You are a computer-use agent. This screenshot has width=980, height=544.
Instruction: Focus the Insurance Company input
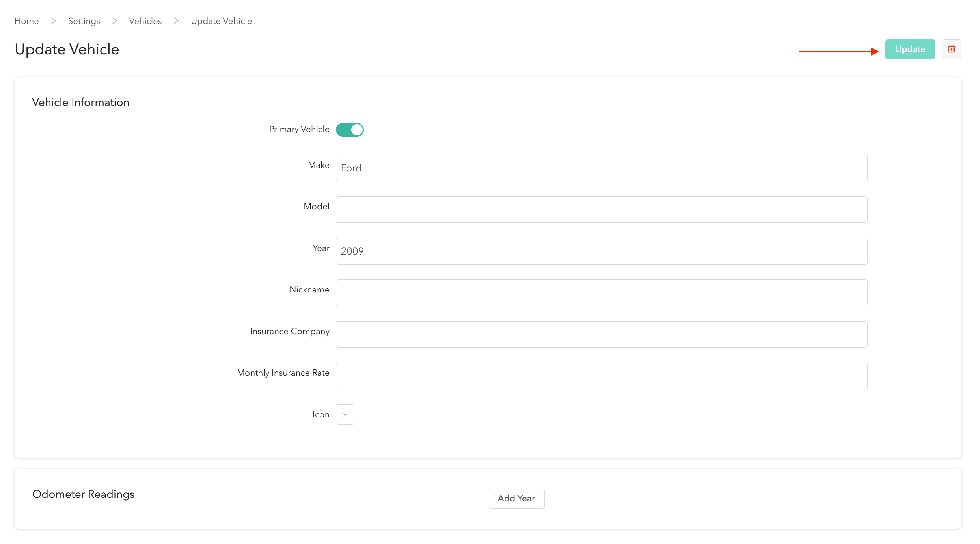point(601,334)
